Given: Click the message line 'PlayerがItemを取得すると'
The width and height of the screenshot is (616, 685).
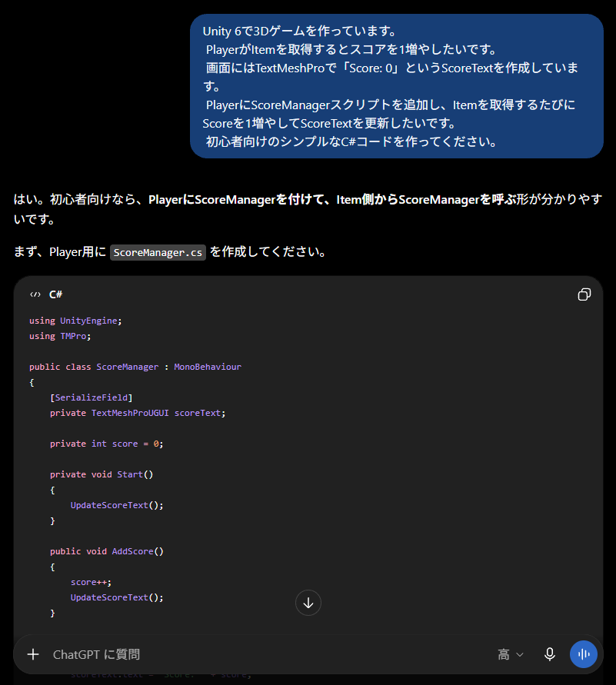Looking at the screenshot, I should (x=351, y=49).
